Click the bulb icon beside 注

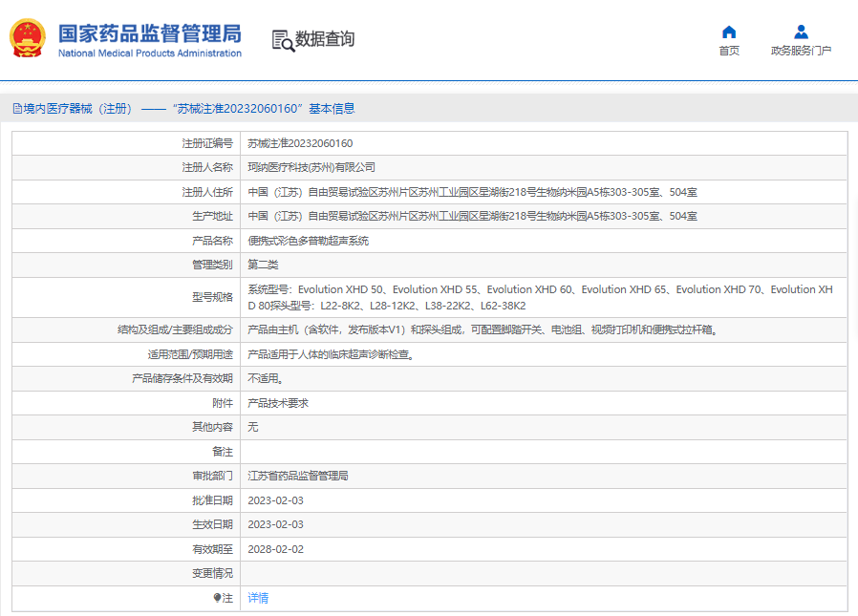pos(217,598)
